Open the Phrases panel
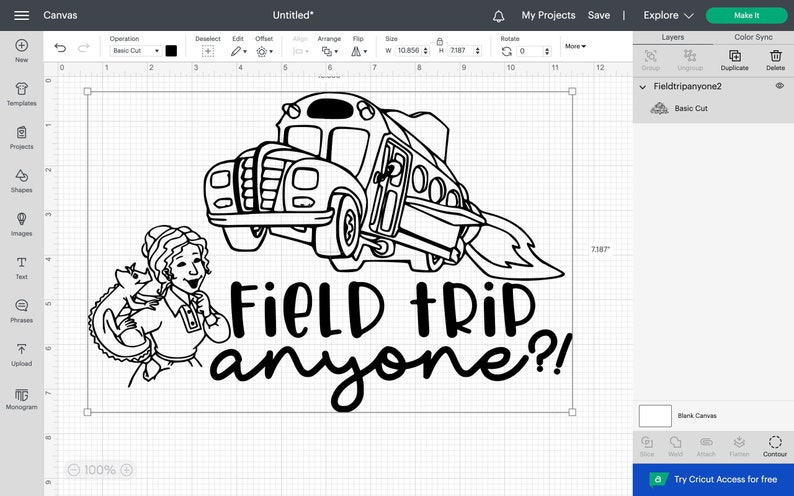The width and height of the screenshot is (794, 496). 21,306
